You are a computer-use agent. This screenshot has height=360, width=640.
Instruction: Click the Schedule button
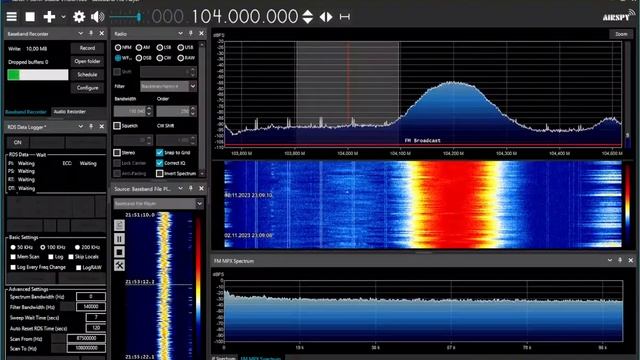87,75
